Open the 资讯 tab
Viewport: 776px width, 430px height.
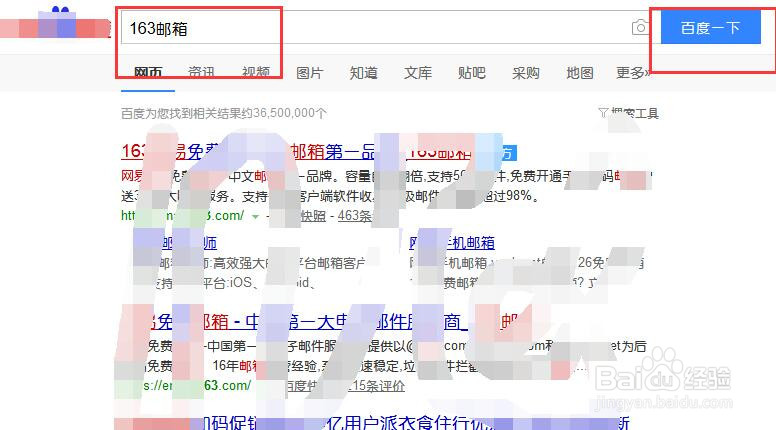(x=201, y=73)
